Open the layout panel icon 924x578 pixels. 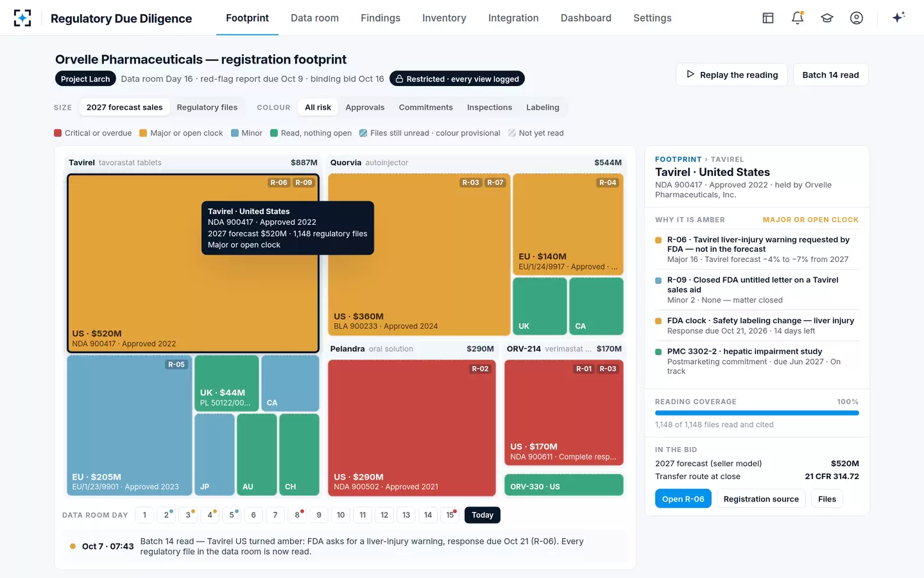pyautogui.click(x=768, y=18)
